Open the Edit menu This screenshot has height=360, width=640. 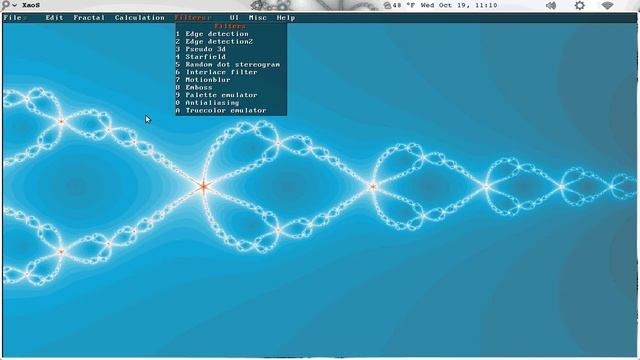(x=54, y=18)
